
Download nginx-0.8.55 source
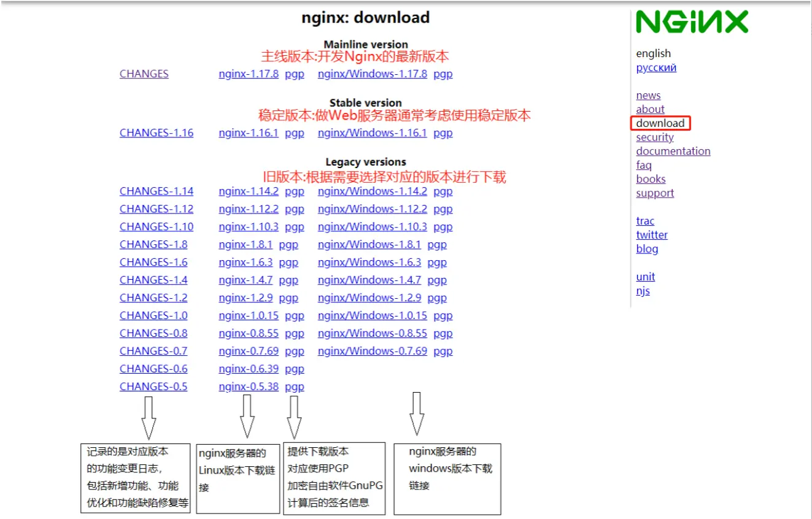[249, 333]
